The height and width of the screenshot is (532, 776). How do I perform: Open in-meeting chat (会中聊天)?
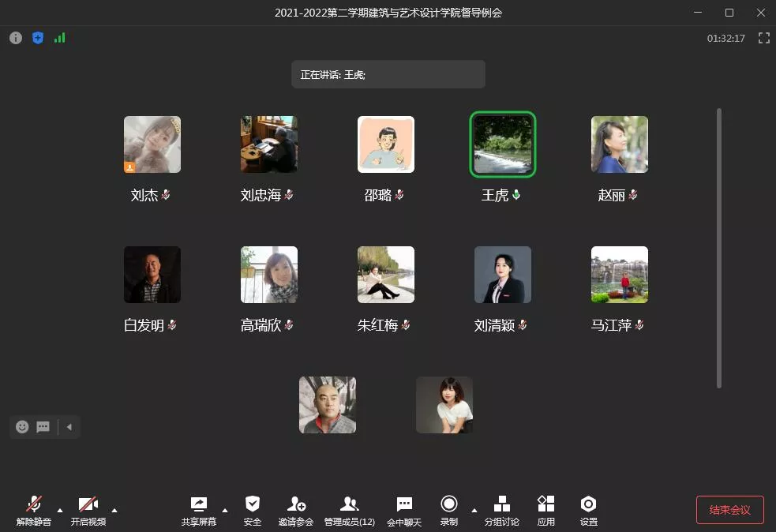click(404, 510)
